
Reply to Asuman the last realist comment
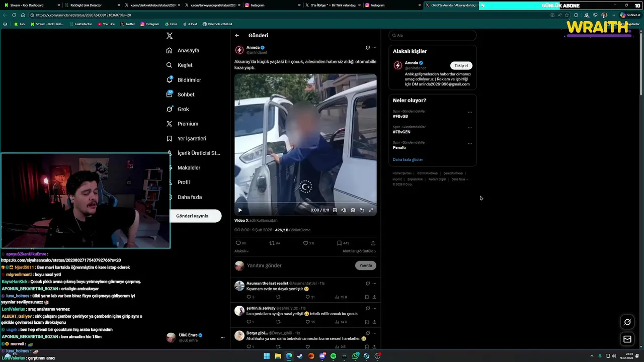250,297
